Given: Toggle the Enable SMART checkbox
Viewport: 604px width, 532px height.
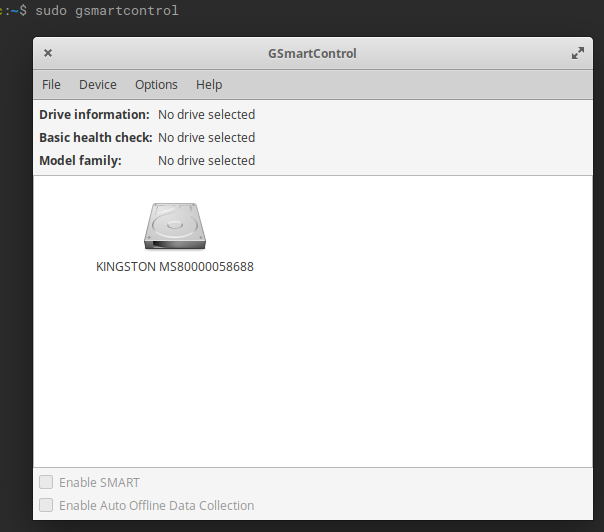Looking at the screenshot, I should coord(46,482).
